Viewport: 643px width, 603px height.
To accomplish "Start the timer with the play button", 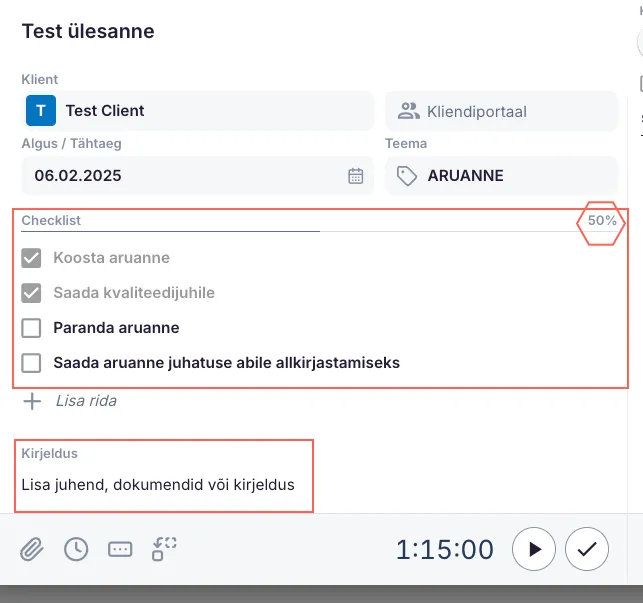I will 534,549.
